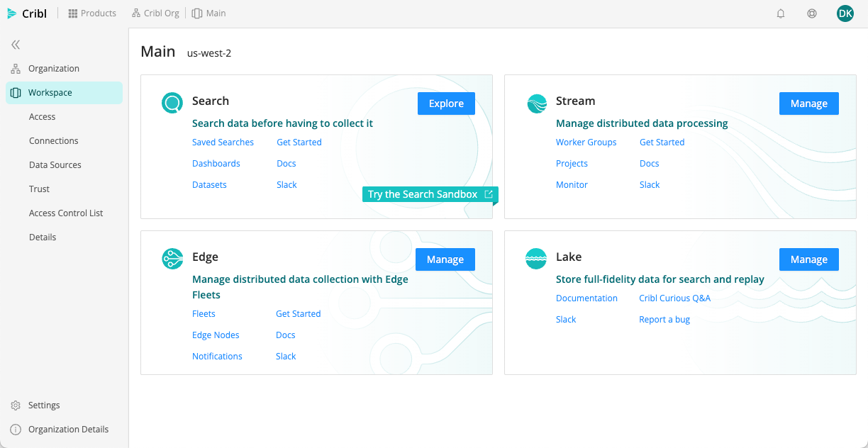Viewport: 868px width, 448px height.
Task: Click Manage on the Stream card
Action: (809, 103)
